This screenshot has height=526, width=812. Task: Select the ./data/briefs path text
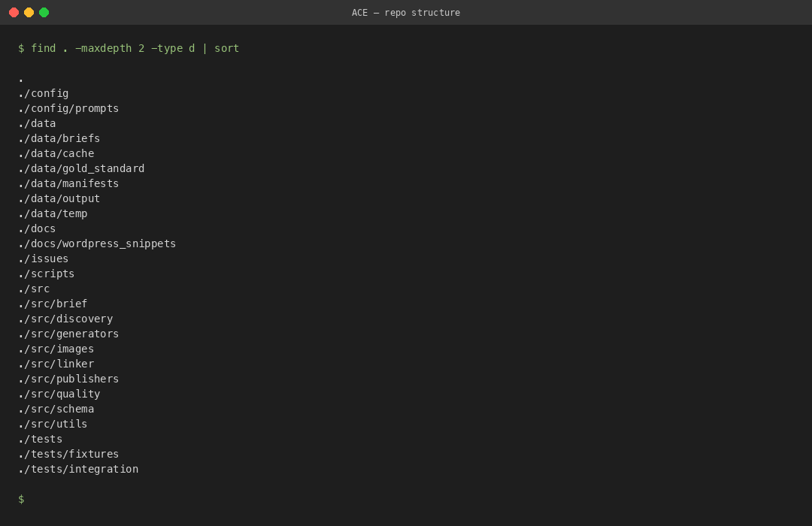59,138
